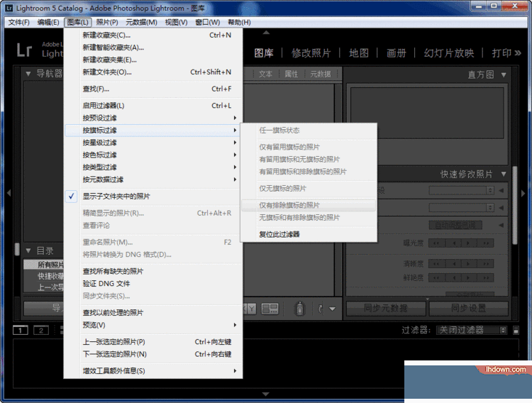Collapse the 直方图 panel

coord(504,74)
